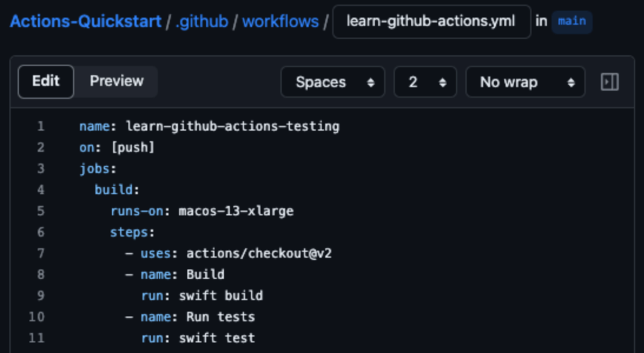Click the swift build command

click(221, 296)
